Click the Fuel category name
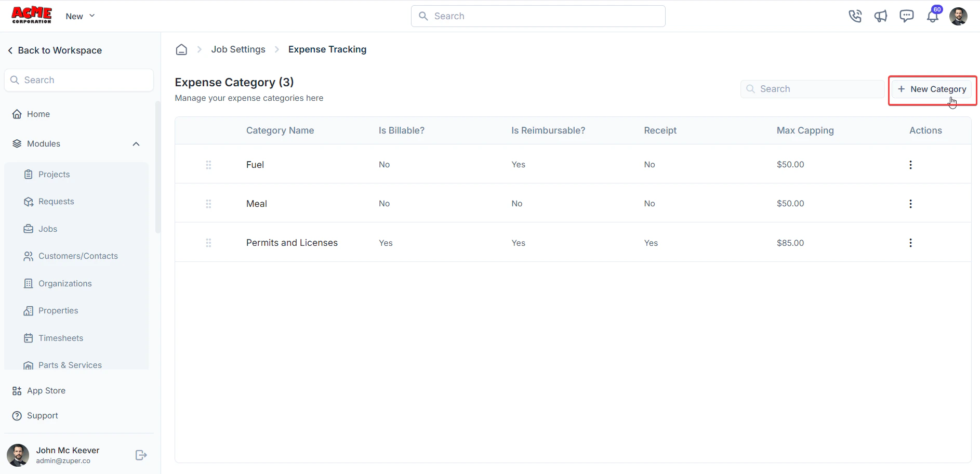980x474 pixels. pyautogui.click(x=255, y=165)
